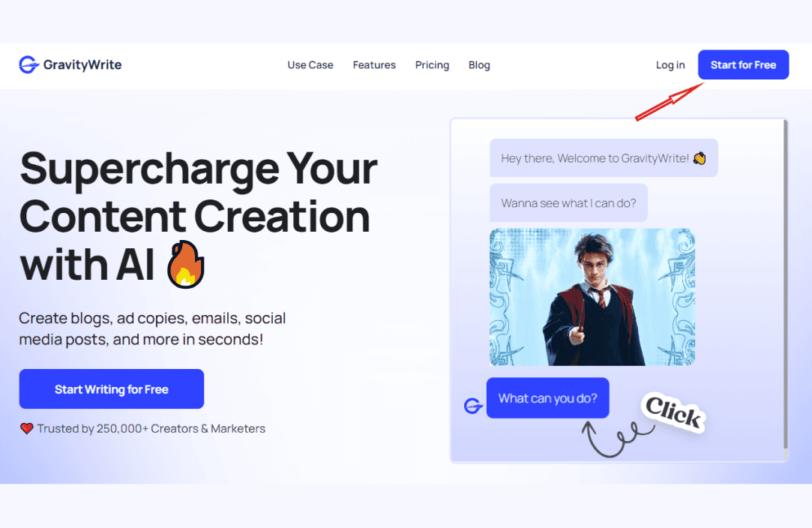The image size is (812, 528).
Task: Click the waving hand emoji in welcome message
Action: coord(699,158)
